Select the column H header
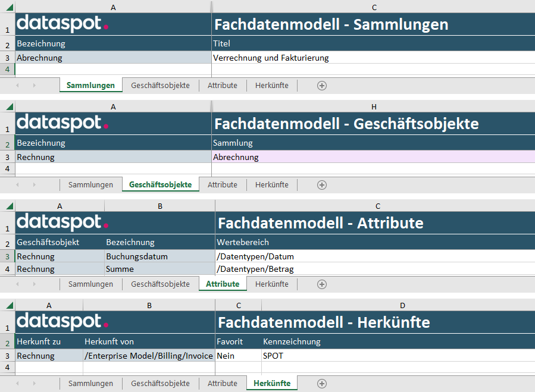 pyautogui.click(x=373, y=106)
